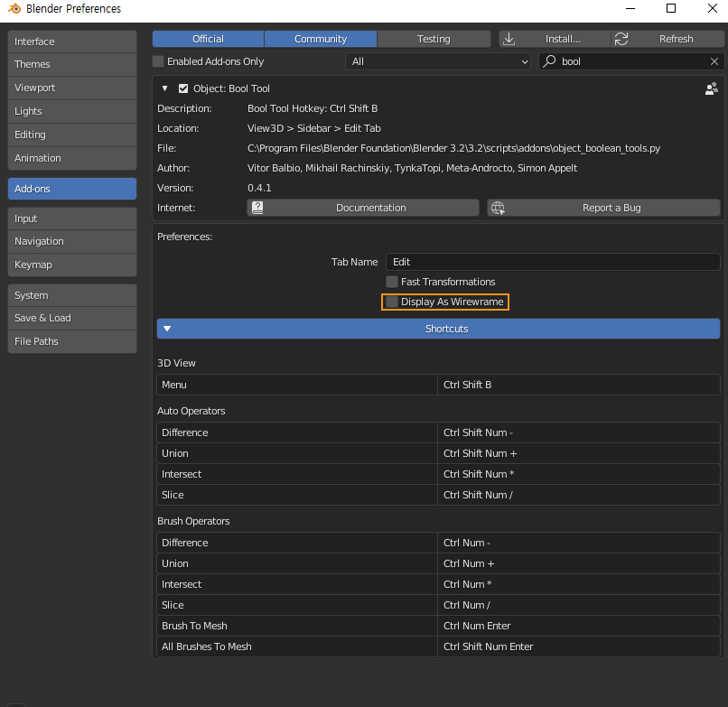Open the Documentation link button
The height and width of the screenshot is (707, 728).
[x=363, y=208]
